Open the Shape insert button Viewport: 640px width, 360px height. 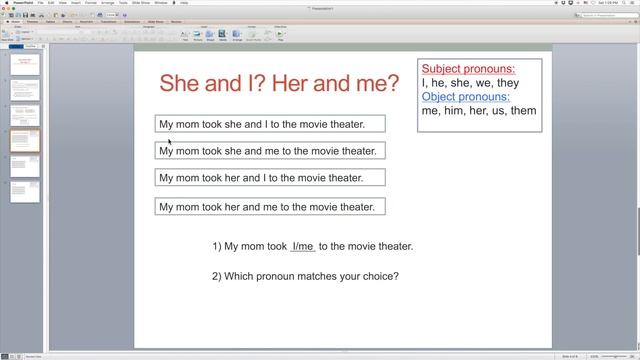pos(210,36)
